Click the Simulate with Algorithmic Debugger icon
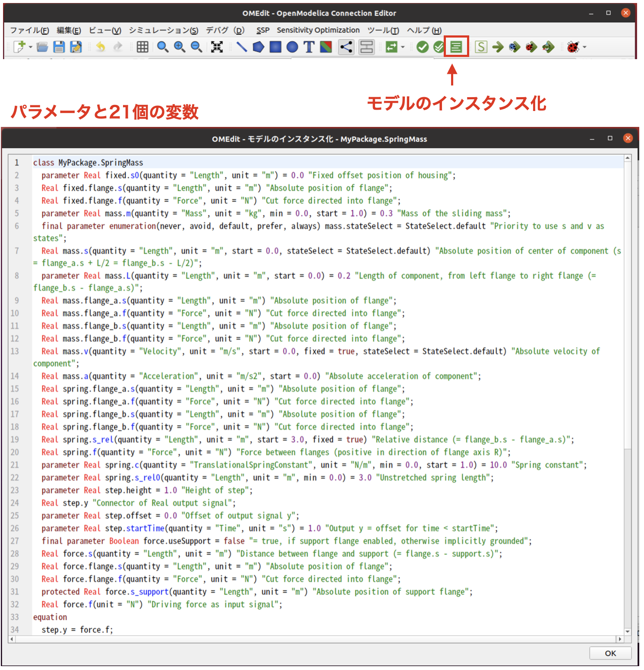The image size is (644, 670). pyautogui.click(x=531, y=47)
